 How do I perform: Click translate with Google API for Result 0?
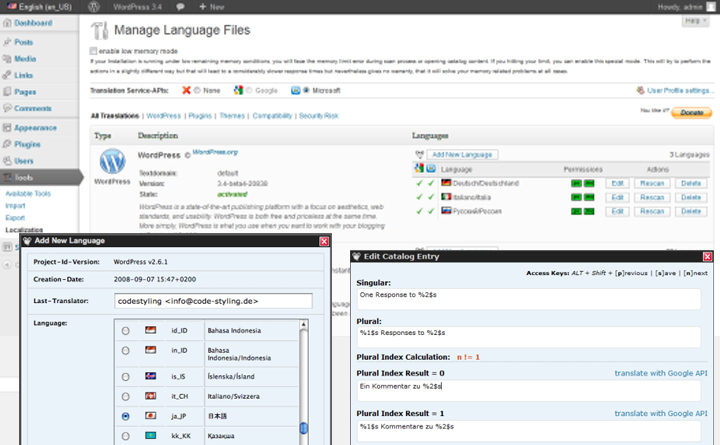(x=661, y=373)
